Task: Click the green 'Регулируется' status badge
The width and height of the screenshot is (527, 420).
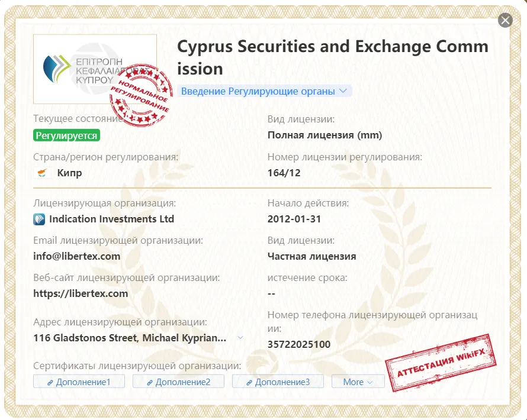Action: pyautogui.click(x=66, y=135)
